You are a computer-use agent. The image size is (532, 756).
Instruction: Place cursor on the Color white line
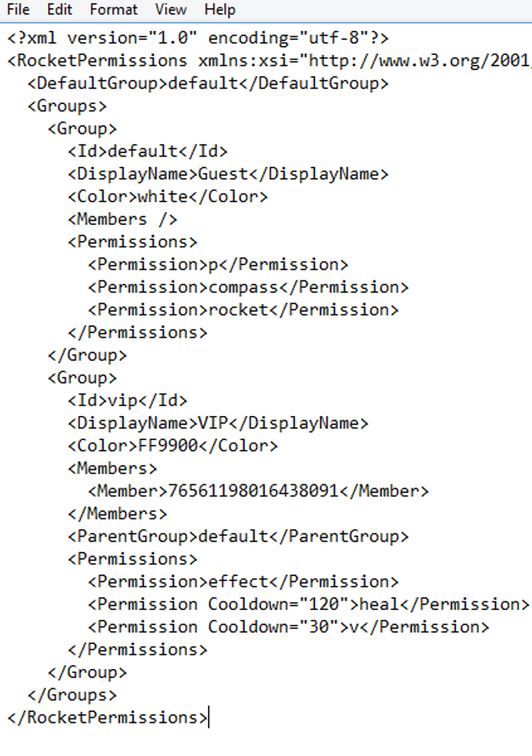[168, 197]
